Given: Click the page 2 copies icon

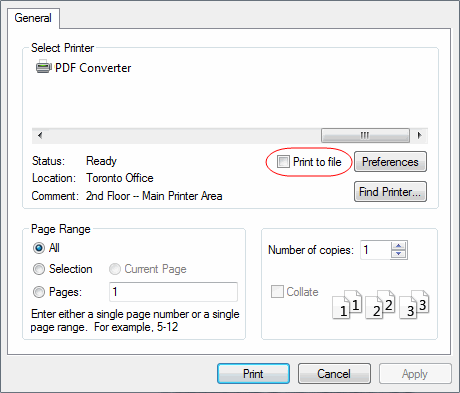Looking at the screenshot, I should pos(380,305).
